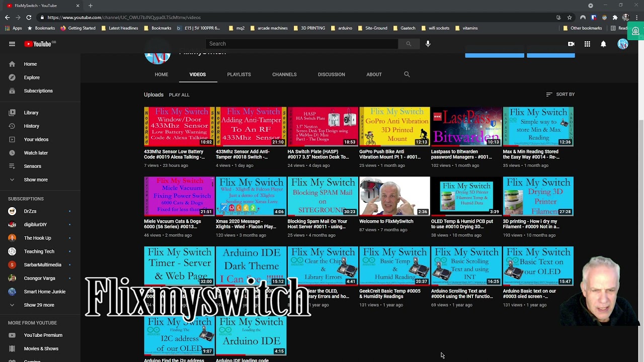
Task: Open YouTube apps grid icon
Action: [587, 44]
